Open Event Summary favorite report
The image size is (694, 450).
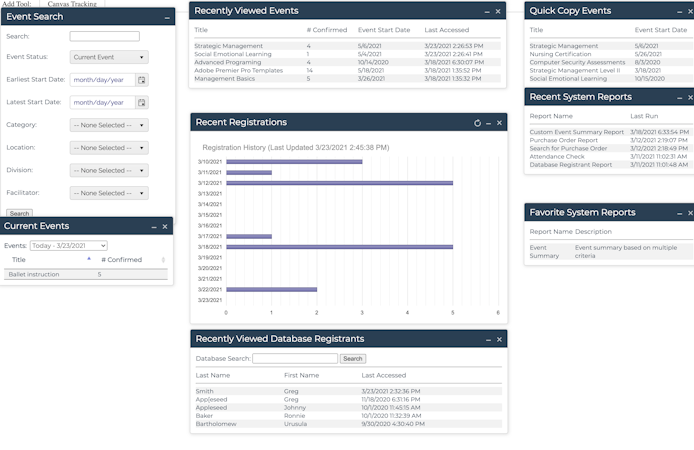point(544,252)
